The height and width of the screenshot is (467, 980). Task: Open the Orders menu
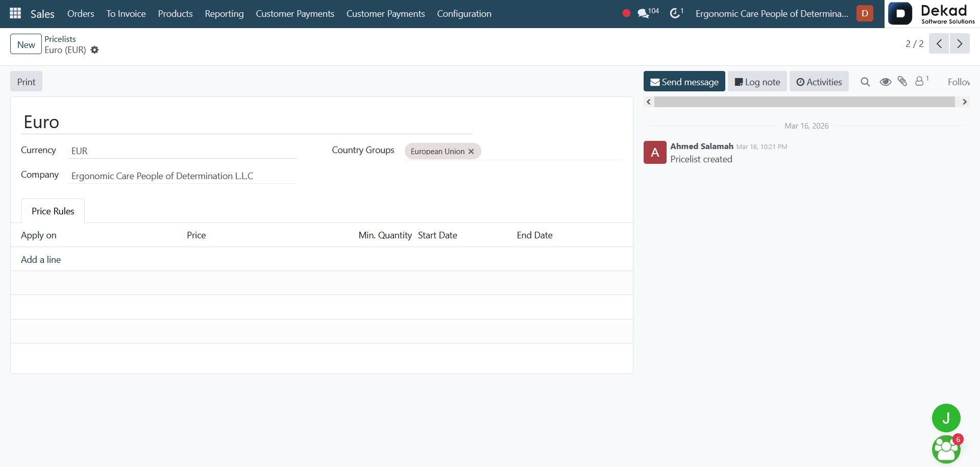pos(81,14)
